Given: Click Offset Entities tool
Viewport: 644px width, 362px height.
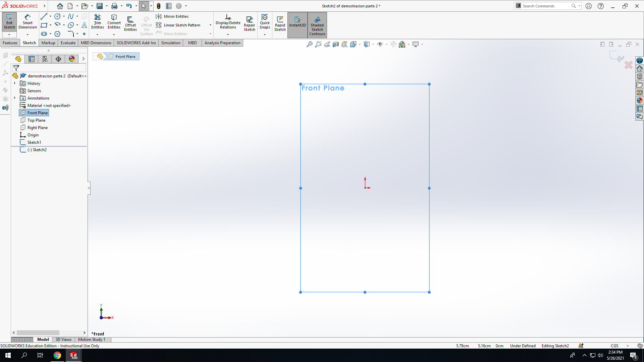Looking at the screenshot, I should tap(130, 24).
